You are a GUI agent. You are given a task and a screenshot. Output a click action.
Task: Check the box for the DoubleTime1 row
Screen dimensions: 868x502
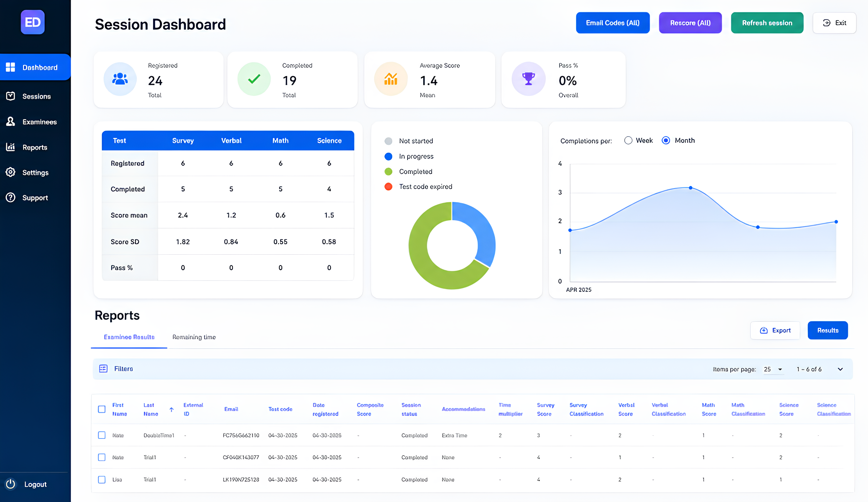click(x=102, y=435)
